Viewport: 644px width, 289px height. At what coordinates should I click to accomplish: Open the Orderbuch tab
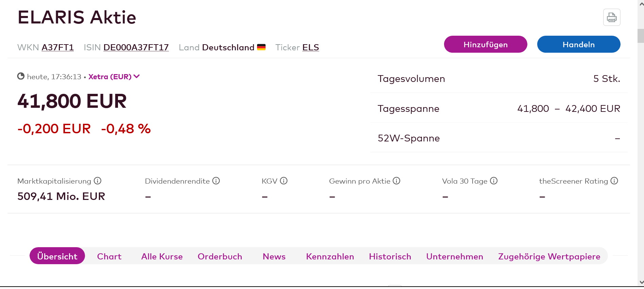pyautogui.click(x=220, y=256)
